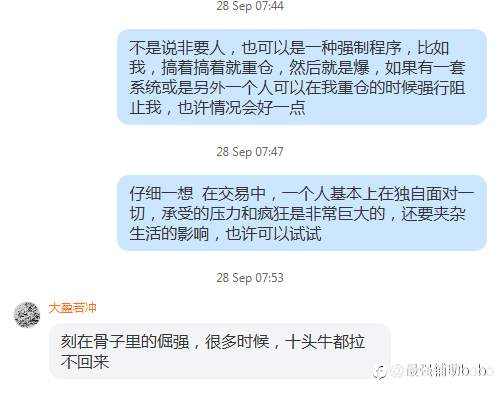Viewport: 500px width, 400px height.
Task: Click the line starting 仔细一想 在交易中
Action: [301, 194]
